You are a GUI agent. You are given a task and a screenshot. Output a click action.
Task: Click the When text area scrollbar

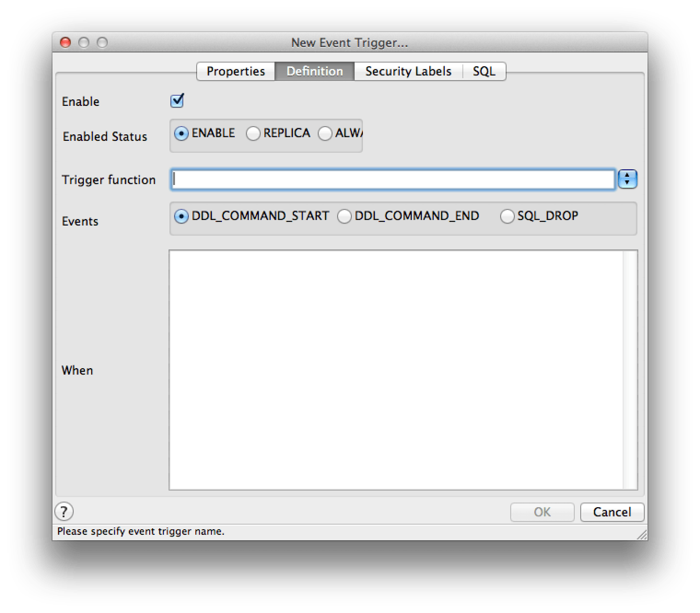point(630,370)
